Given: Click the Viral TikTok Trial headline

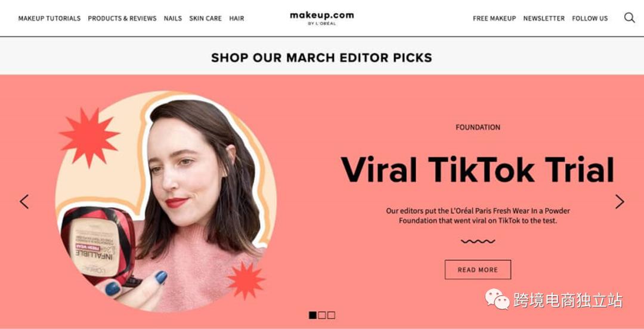Looking at the screenshot, I should tap(477, 169).
